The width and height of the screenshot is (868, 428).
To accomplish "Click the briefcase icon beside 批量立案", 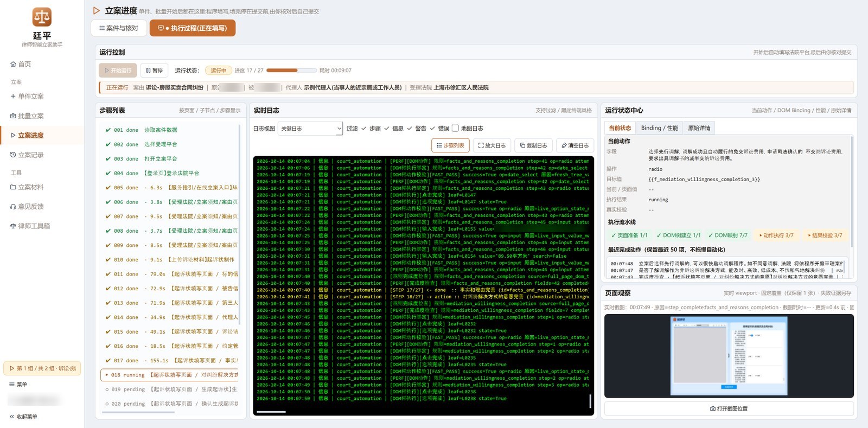I will (13, 116).
